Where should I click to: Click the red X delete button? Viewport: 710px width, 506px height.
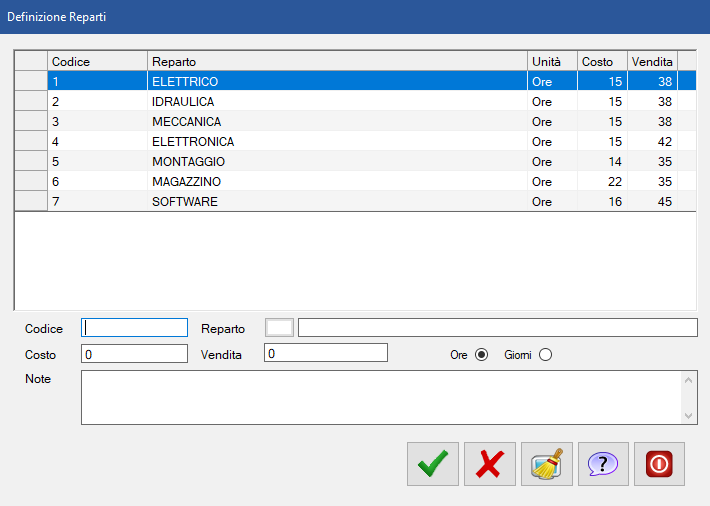(490, 464)
